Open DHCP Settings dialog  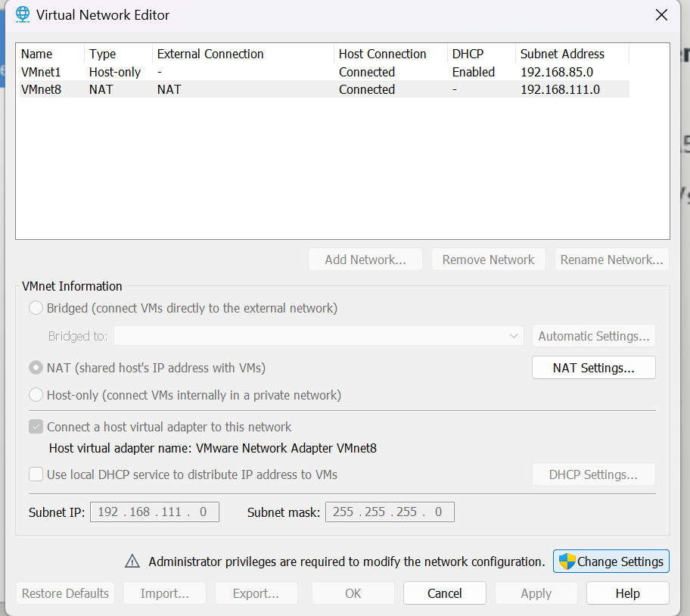[594, 474]
